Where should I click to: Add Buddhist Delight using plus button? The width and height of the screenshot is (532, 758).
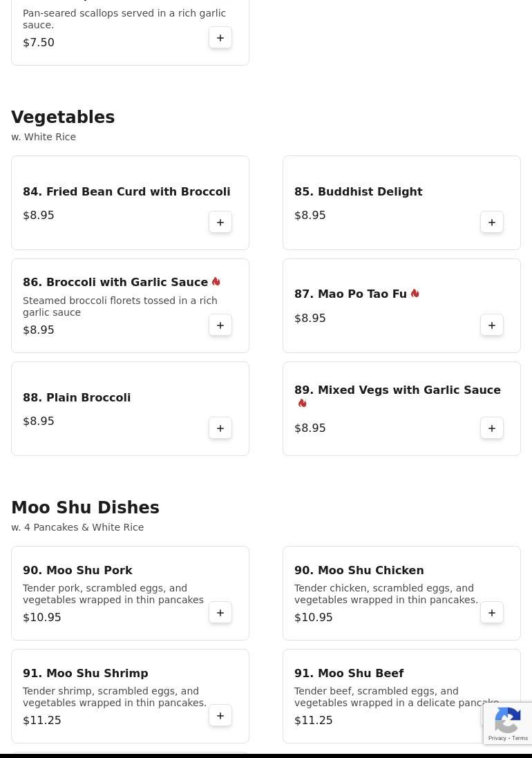pos(492,222)
